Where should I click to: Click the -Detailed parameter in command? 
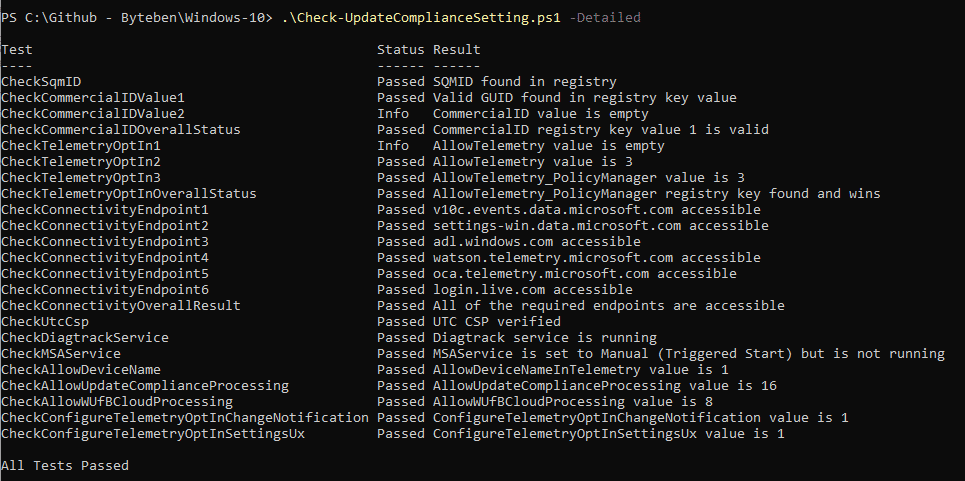tap(605, 17)
